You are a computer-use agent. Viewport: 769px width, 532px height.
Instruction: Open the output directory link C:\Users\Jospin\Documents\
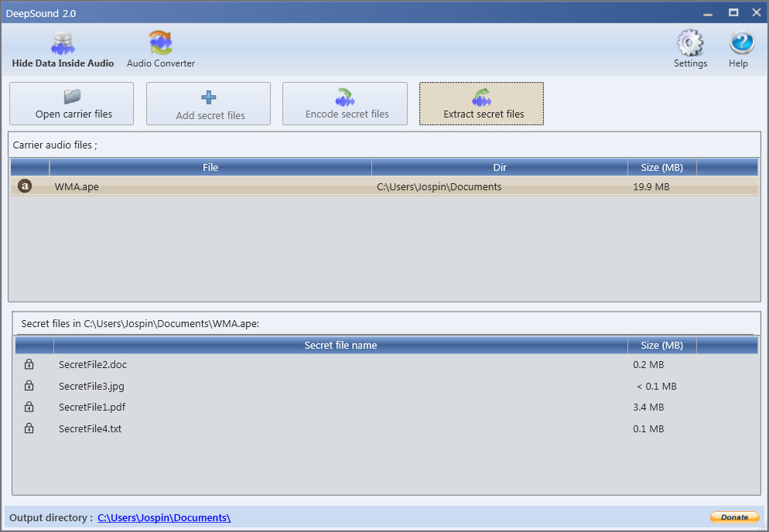coord(164,518)
